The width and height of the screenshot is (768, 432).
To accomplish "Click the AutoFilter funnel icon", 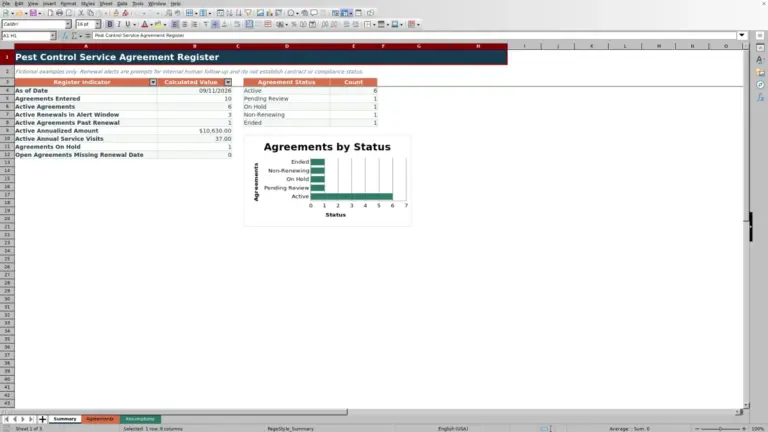I will [248, 13].
